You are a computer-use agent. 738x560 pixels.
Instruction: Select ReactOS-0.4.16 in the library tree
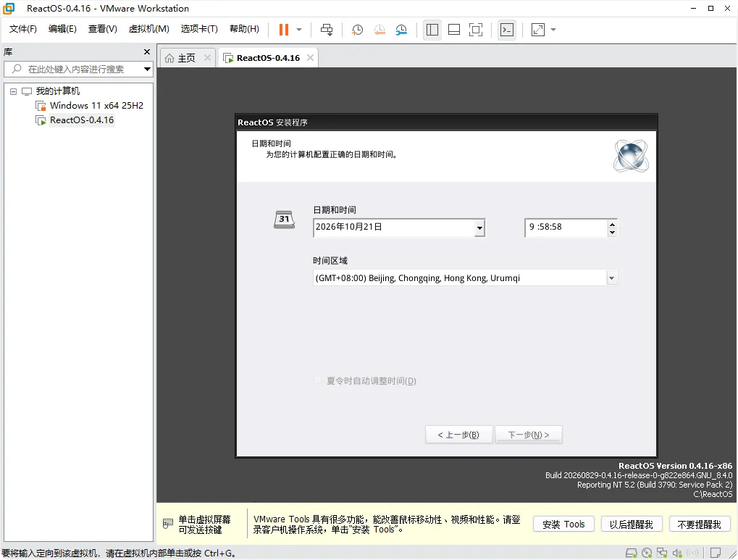pyautogui.click(x=82, y=120)
